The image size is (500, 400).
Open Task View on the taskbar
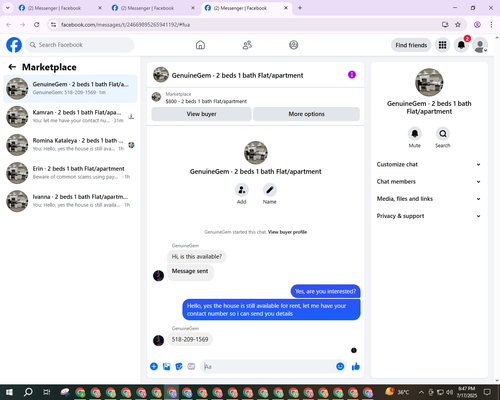pos(47,392)
